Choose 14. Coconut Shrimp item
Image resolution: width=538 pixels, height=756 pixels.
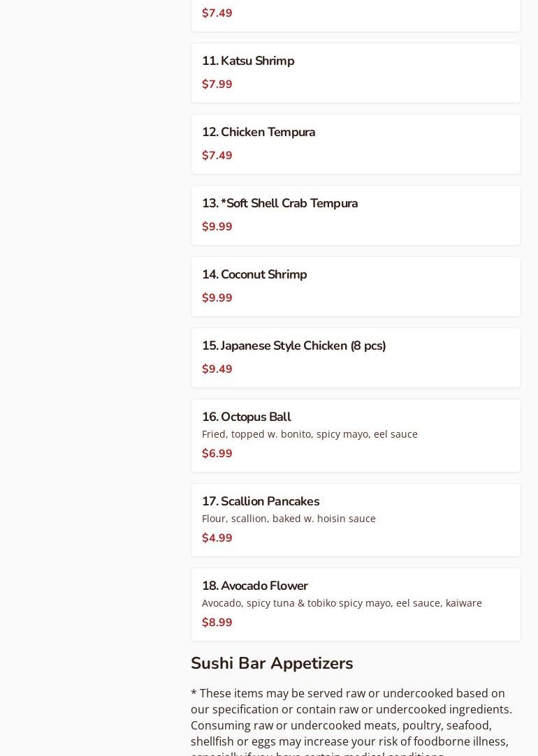pyautogui.click(x=254, y=274)
